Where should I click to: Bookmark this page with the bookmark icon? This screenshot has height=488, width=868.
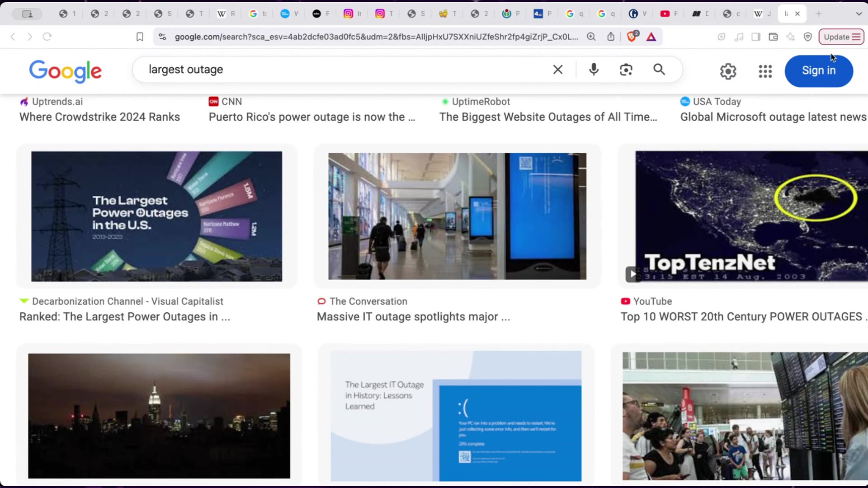click(140, 37)
